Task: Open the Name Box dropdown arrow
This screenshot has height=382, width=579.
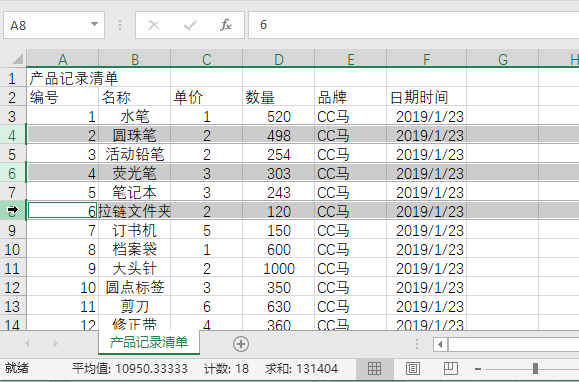Action: 94,24
